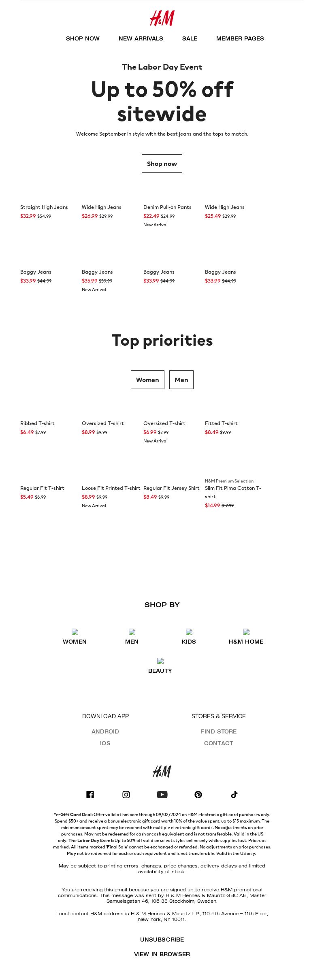Open the Facebook social icon

pyautogui.click(x=90, y=795)
